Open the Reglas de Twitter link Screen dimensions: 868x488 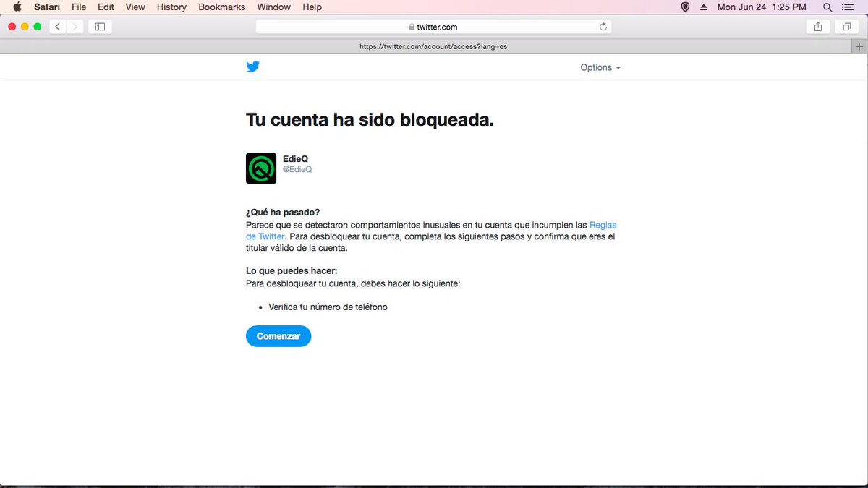point(603,225)
